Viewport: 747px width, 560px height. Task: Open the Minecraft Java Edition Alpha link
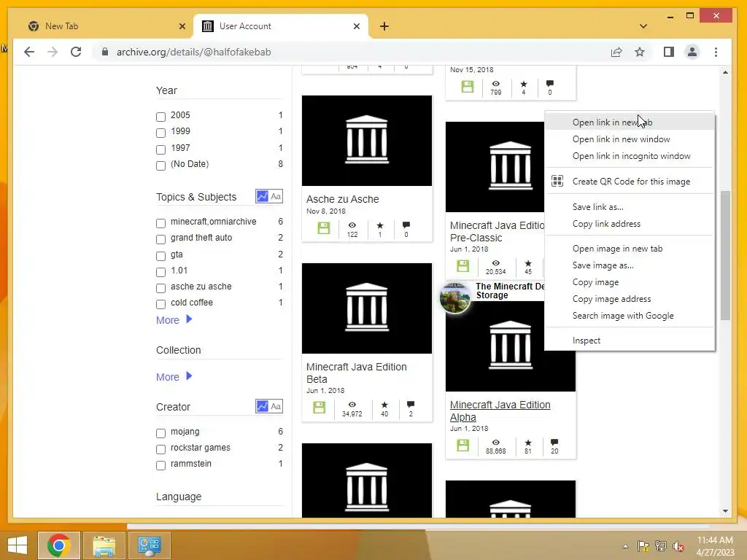500,411
